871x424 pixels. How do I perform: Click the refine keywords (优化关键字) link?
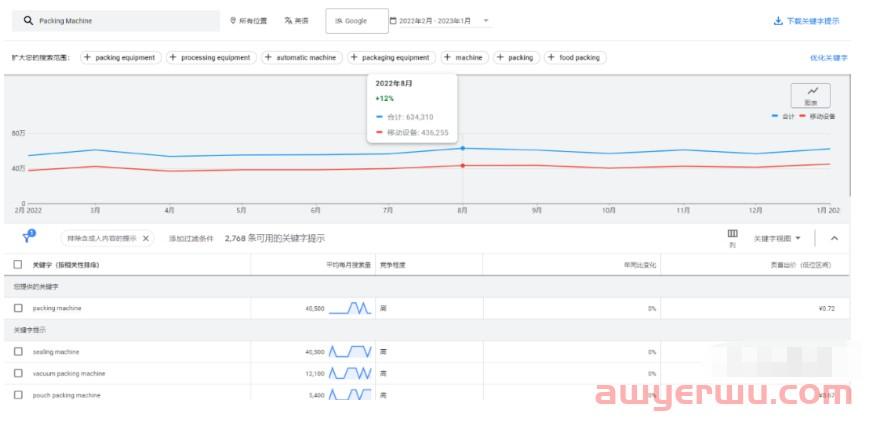[x=828, y=58]
